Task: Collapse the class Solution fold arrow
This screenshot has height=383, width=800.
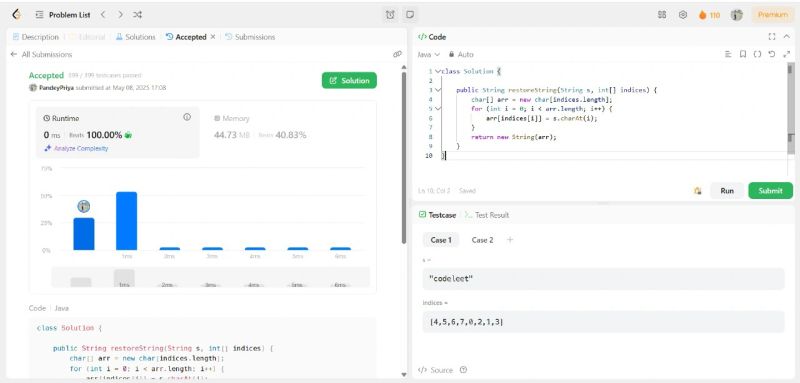Action: [437, 71]
